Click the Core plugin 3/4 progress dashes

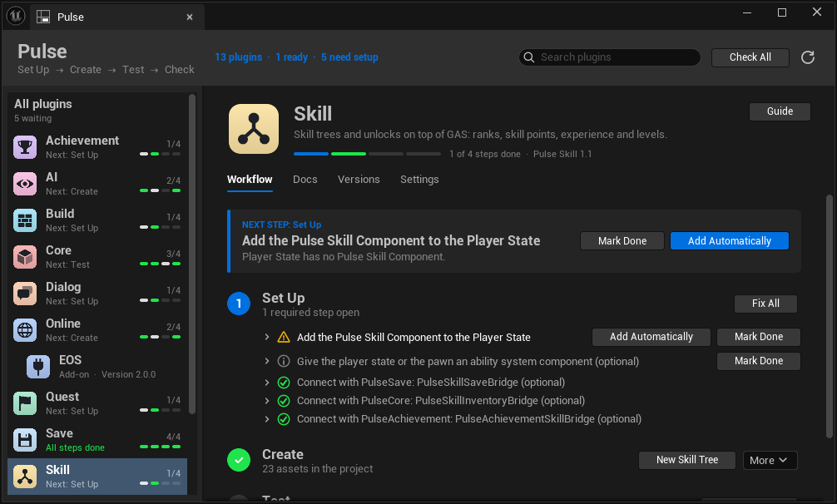tap(160, 264)
